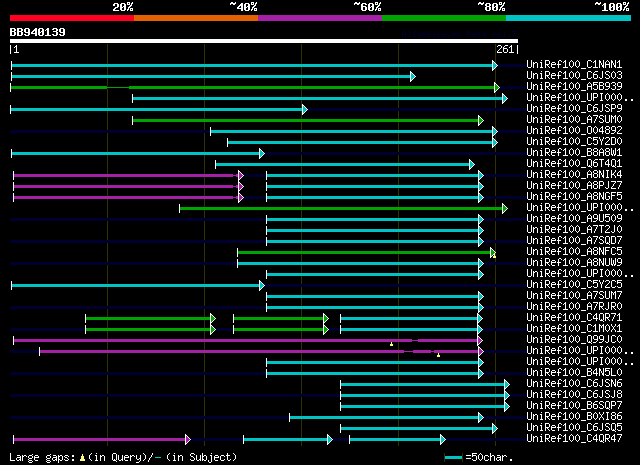Viewport: 640px width, 465px height.
Task: Select the UniRef100_C6JSN6 label
Action: [x=574, y=384]
